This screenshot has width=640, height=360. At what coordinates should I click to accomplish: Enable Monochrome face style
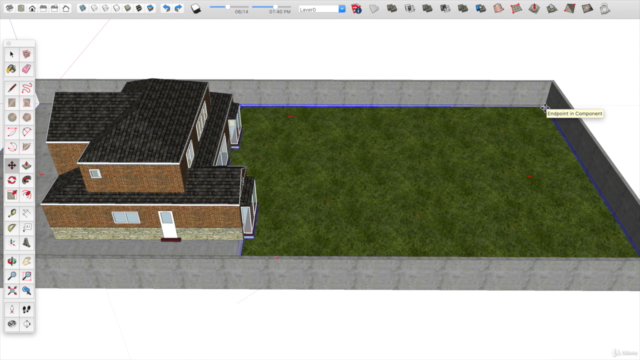tap(150, 8)
